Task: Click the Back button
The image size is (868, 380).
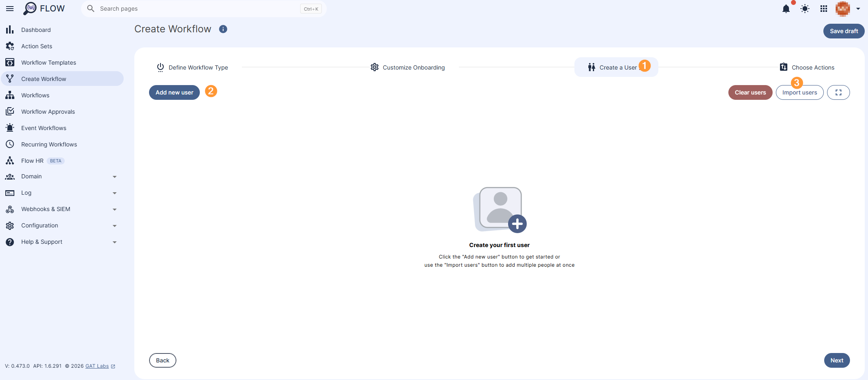Action: [163, 360]
